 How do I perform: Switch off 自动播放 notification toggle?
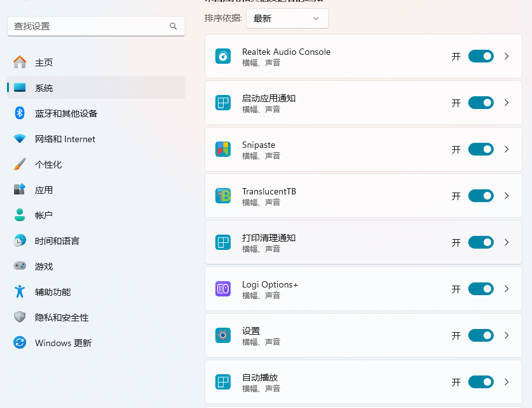[x=480, y=382]
